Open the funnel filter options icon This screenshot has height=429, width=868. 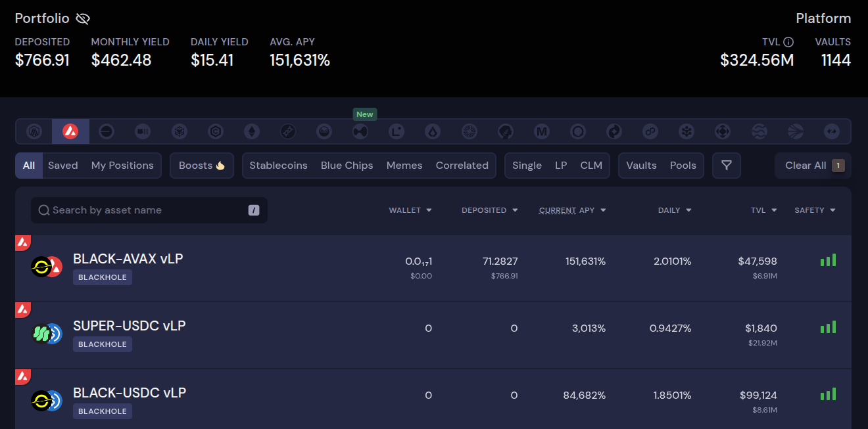[727, 166]
